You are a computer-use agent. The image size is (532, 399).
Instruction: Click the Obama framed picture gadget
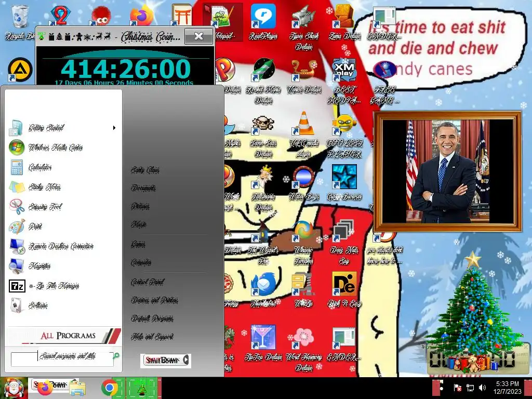click(447, 171)
